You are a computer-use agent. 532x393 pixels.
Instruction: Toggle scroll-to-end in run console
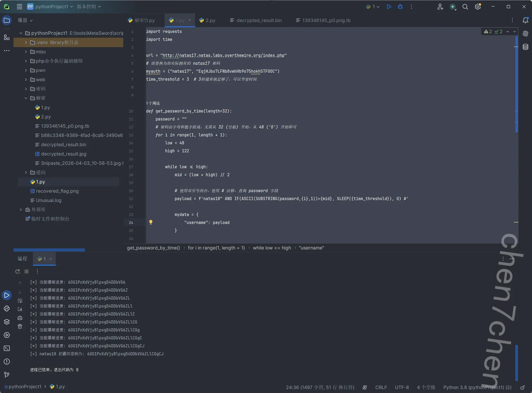pos(20,309)
